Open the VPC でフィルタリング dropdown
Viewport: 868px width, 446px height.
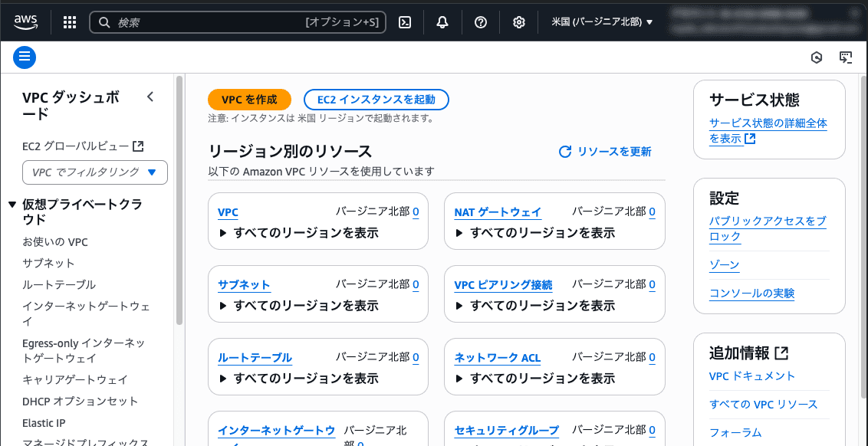(x=94, y=172)
